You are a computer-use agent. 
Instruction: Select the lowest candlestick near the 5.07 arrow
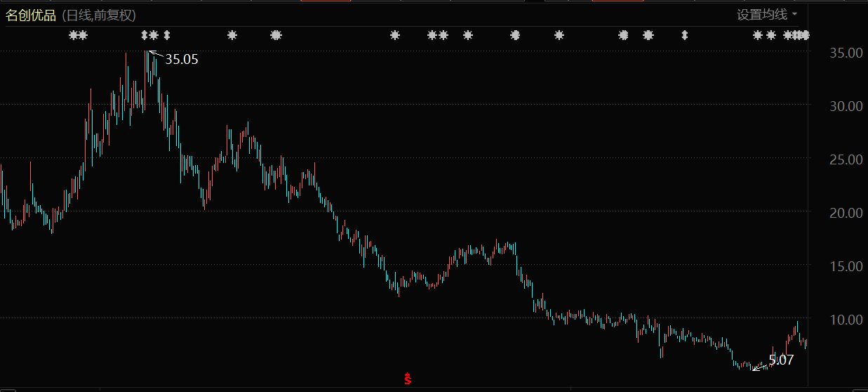(x=751, y=367)
